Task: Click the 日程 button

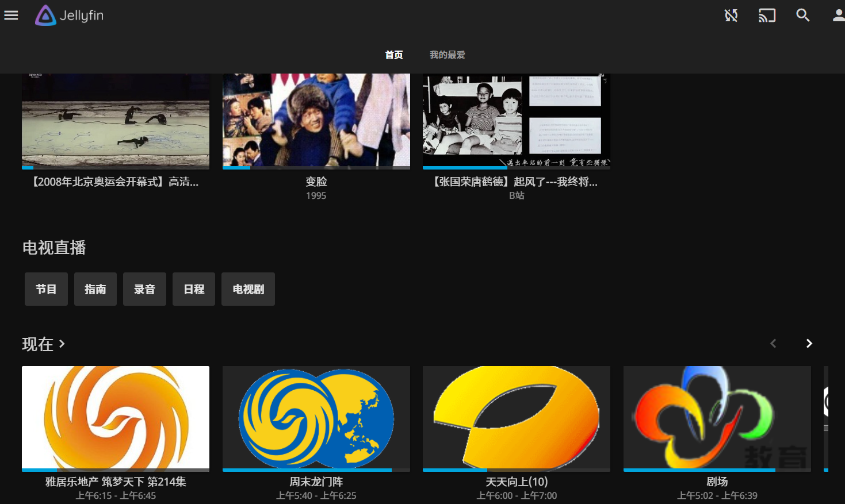Action: [194, 289]
